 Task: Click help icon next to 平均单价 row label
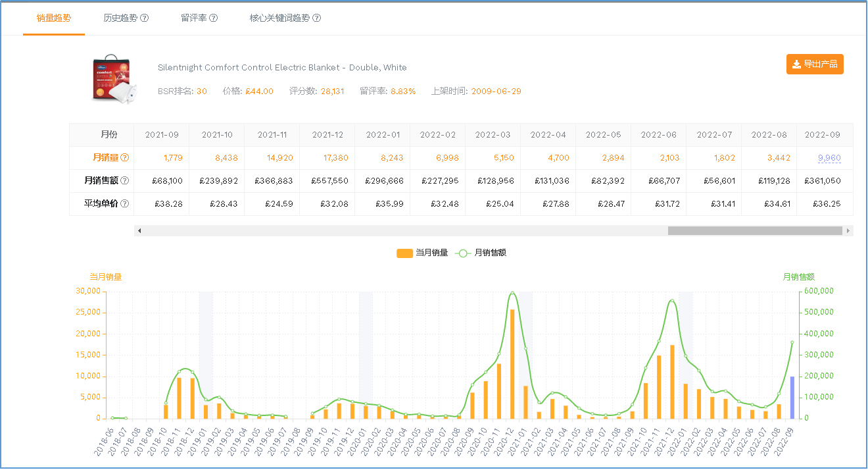[x=124, y=204]
